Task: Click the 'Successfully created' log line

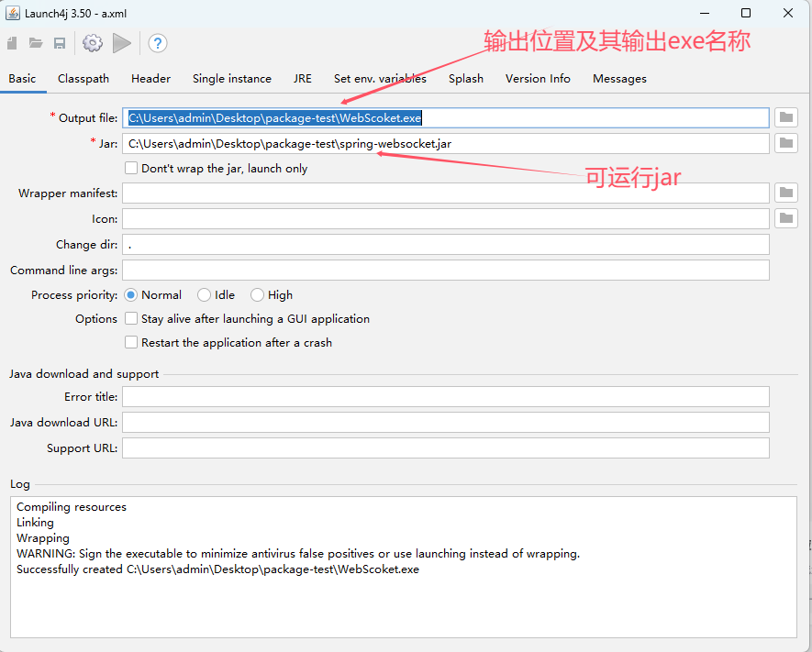Action: pyautogui.click(x=218, y=569)
